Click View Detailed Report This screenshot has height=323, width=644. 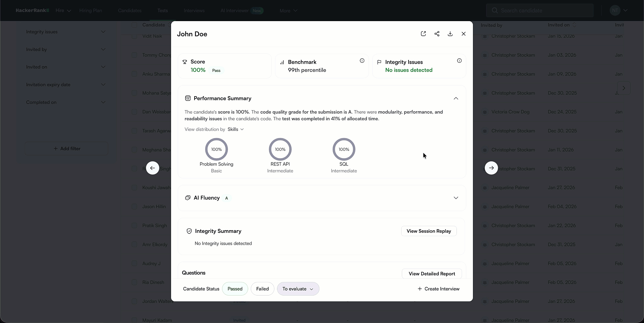431,273
